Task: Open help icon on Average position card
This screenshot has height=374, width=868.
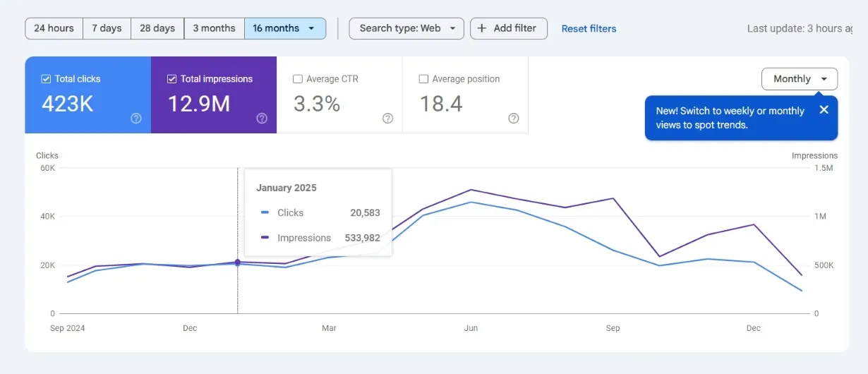Action: tap(514, 119)
